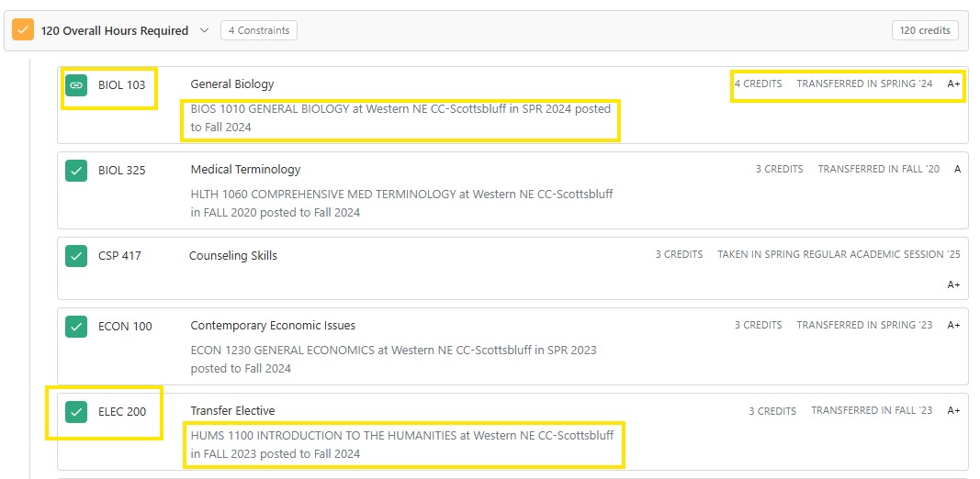
Task: Select the Medical Terminology course title
Action: tap(245, 169)
